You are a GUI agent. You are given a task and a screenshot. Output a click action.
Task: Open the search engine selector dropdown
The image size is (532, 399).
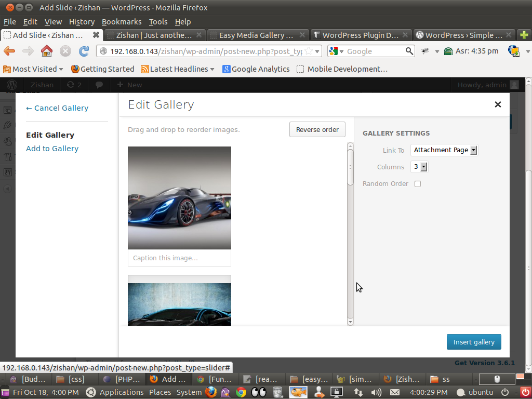337,51
